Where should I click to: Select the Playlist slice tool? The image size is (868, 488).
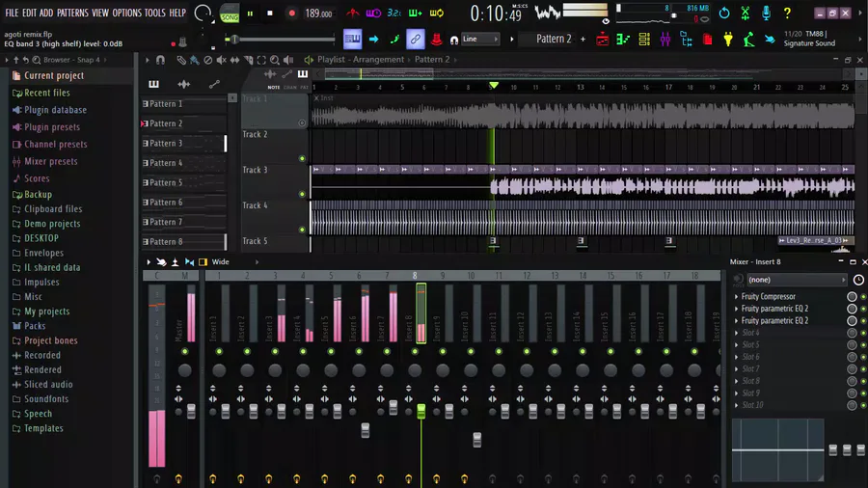point(248,60)
